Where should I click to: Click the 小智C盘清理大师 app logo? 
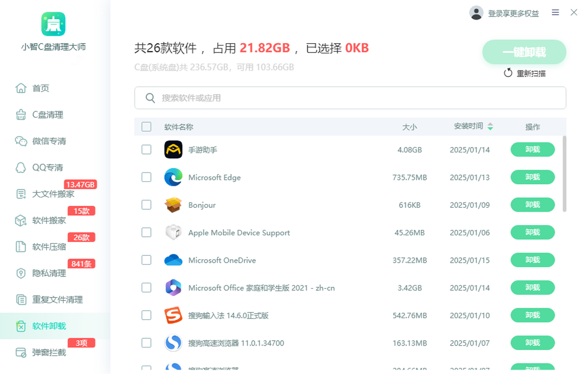coord(53,24)
